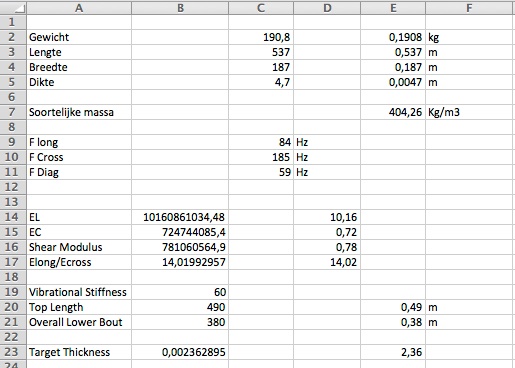The width and height of the screenshot is (515, 368).
Task: Select cell containing 14,02
Action: (327, 262)
